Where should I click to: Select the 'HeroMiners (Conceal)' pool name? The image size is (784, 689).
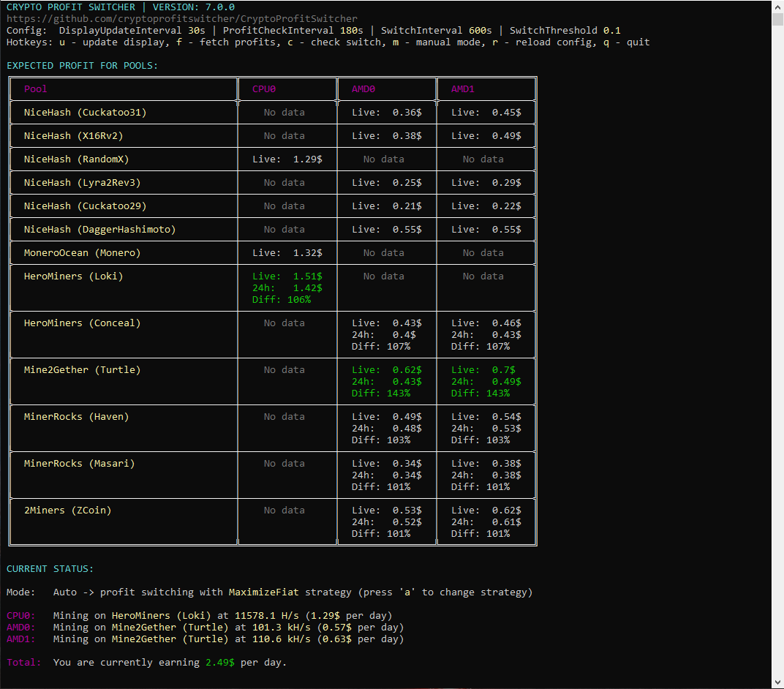(x=82, y=323)
